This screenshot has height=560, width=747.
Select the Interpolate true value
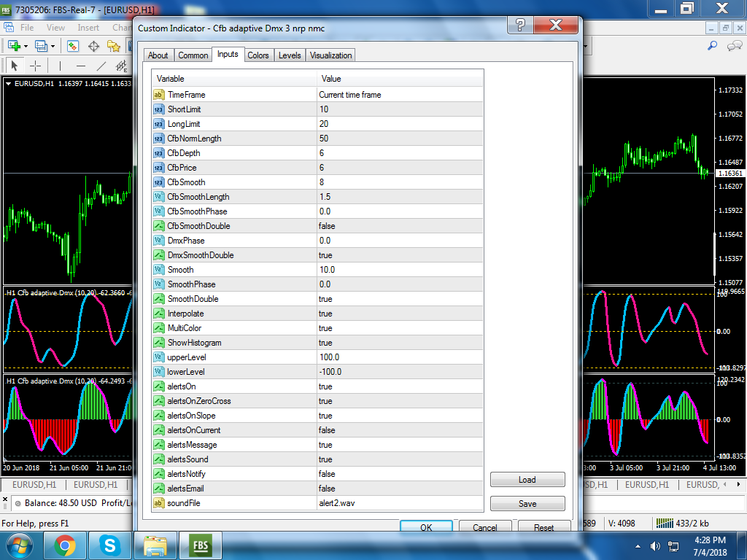(x=400, y=314)
